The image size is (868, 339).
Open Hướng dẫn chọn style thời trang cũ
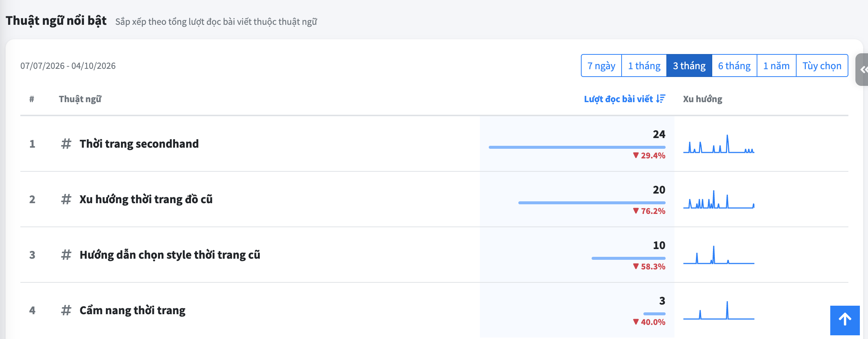pos(170,255)
